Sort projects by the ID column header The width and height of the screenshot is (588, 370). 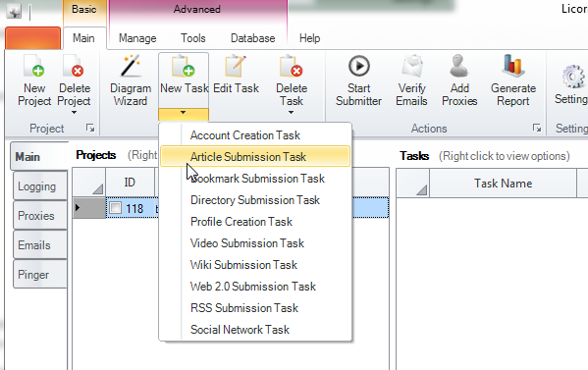130,183
